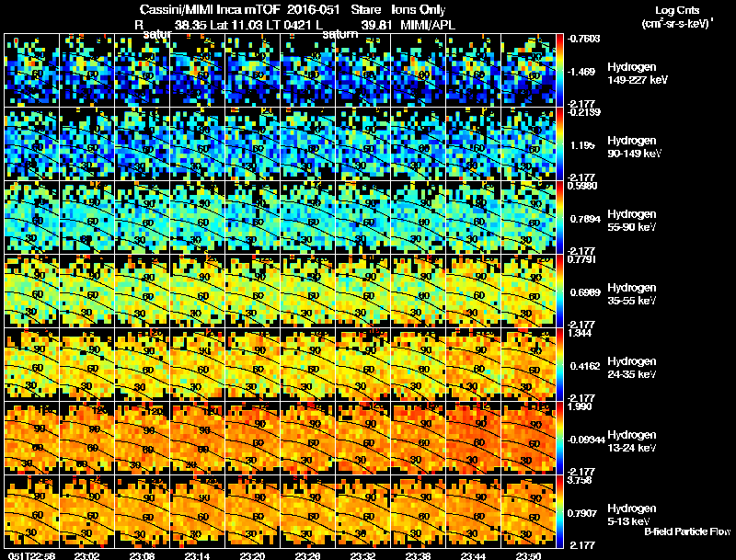Click the '0.4162' color scale value
Viewport: 736px width, 560px height.
point(585,366)
